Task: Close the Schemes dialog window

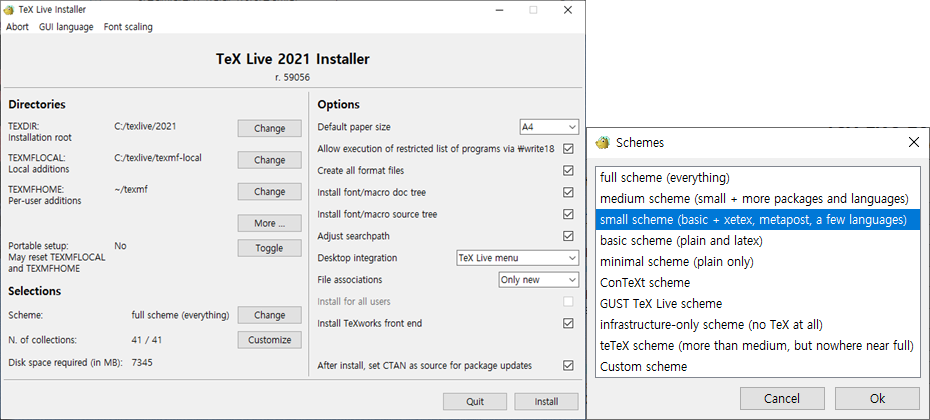Action: click(913, 142)
